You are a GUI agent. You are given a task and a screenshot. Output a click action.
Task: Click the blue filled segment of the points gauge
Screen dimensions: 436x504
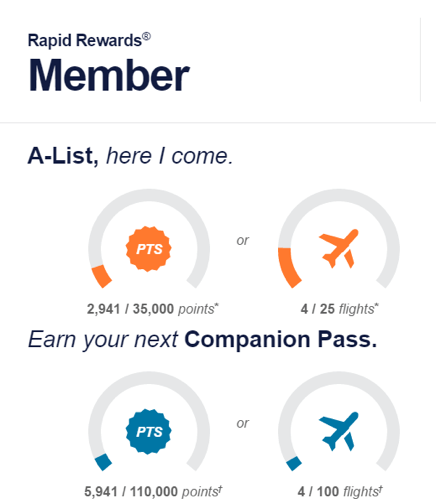(x=103, y=462)
